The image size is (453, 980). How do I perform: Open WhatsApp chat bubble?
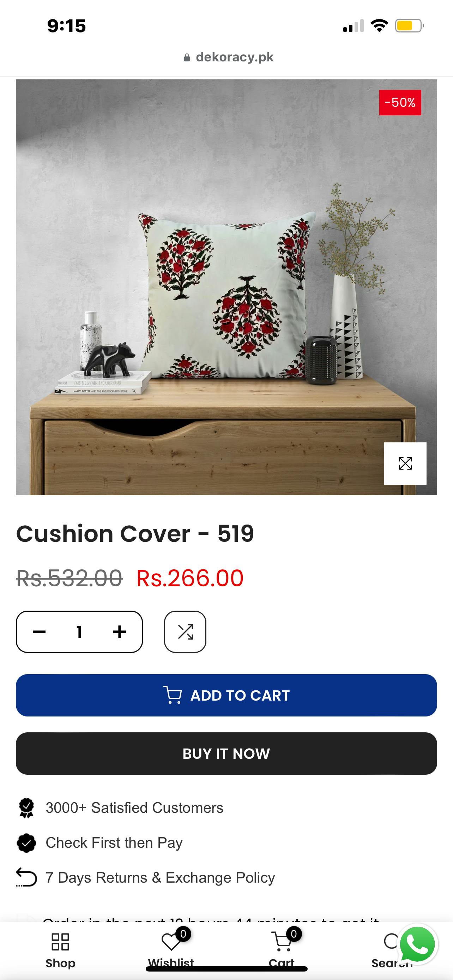click(417, 944)
